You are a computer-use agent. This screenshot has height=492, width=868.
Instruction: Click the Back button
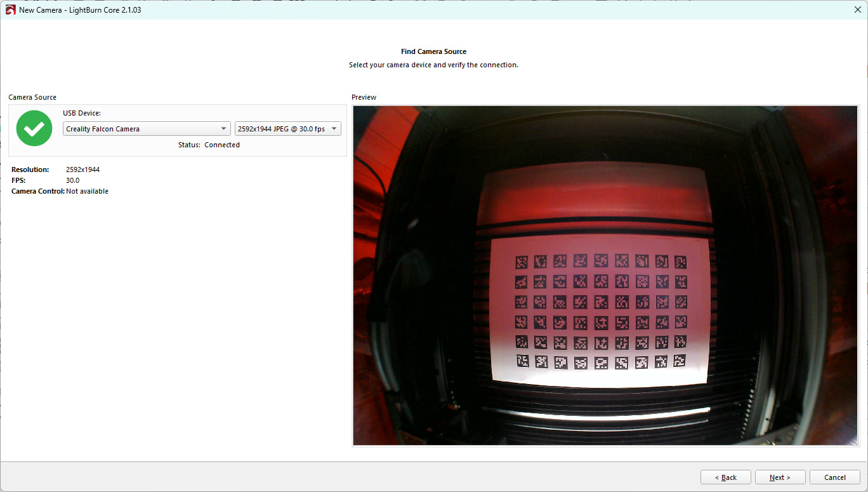726,477
